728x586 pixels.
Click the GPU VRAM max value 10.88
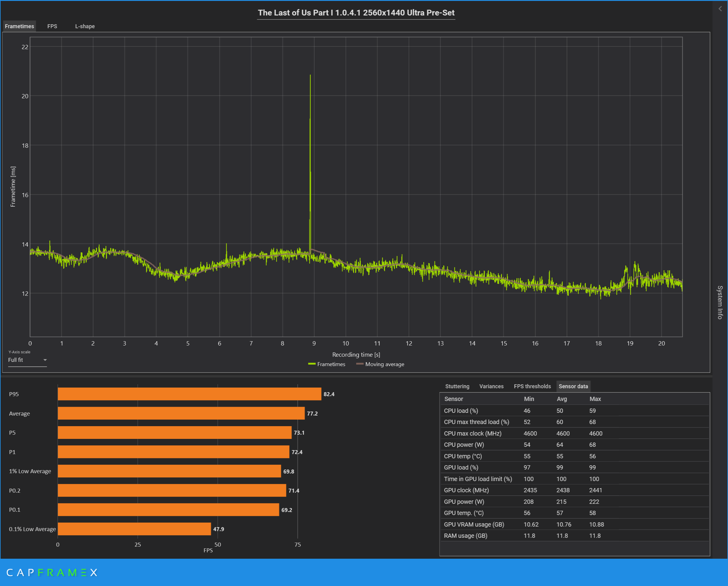[596, 524]
